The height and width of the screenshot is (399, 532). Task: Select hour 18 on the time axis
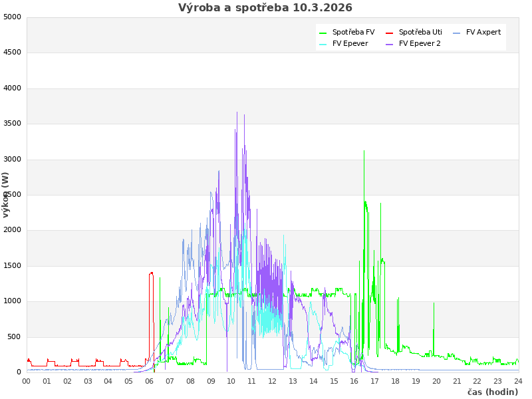395,381
